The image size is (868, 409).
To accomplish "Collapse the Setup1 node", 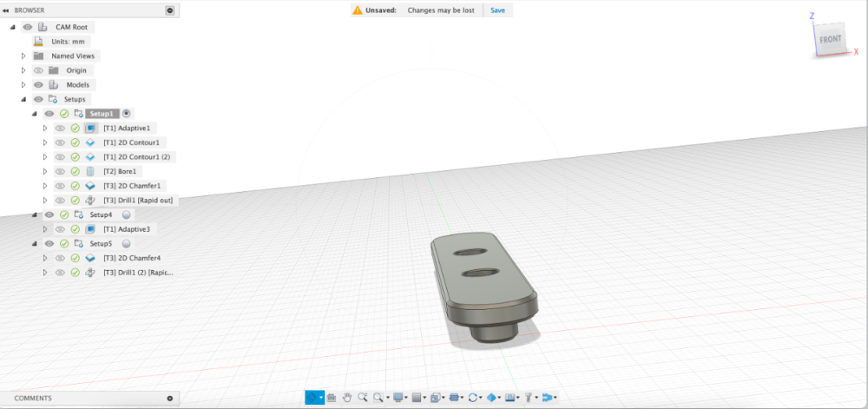I will coord(35,114).
